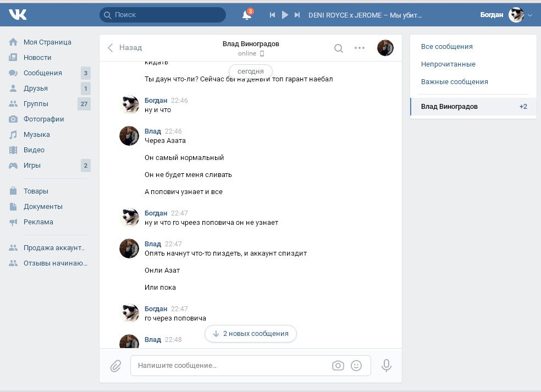541x392 pixels.
Task: Expand the Богдан profile dropdown menu
Action: point(529,15)
